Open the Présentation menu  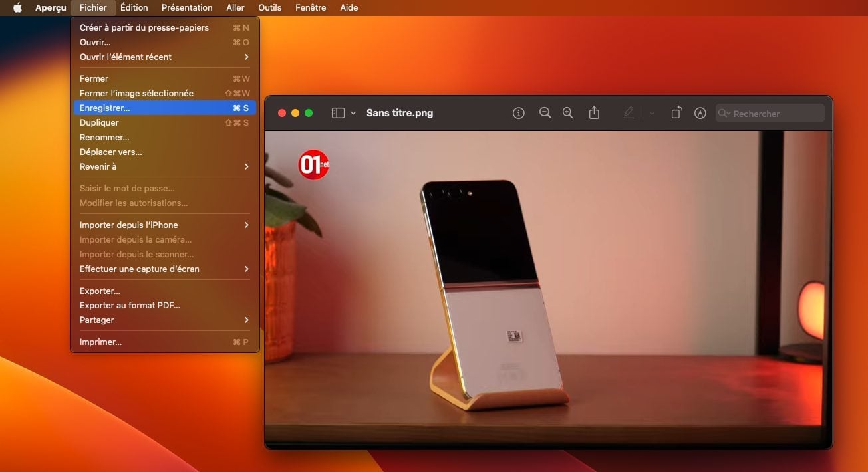pos(187,8)
